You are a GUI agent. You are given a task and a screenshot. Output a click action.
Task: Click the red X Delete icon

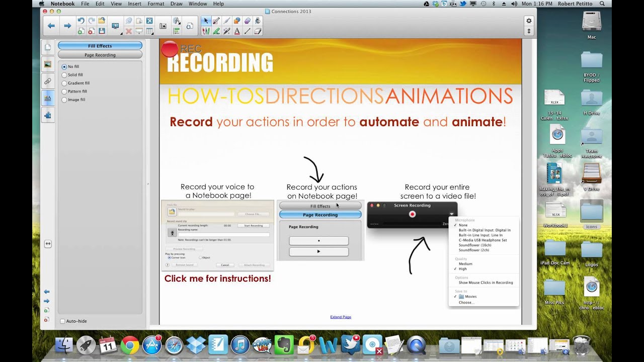click(x=129, y=31)
